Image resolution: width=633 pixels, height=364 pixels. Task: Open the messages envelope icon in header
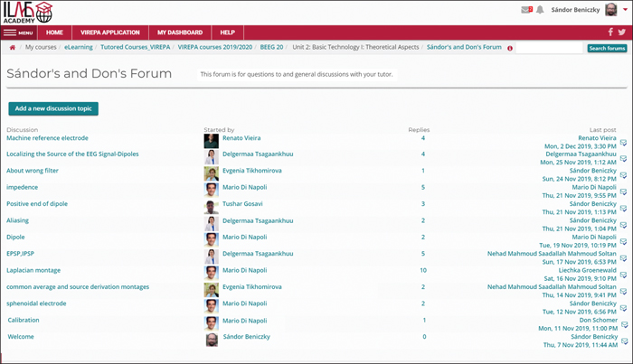click(526, 10)
